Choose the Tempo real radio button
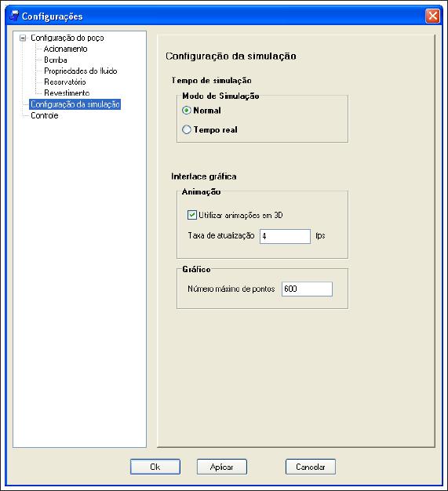448x491 pixels. (x=187, y=129)
